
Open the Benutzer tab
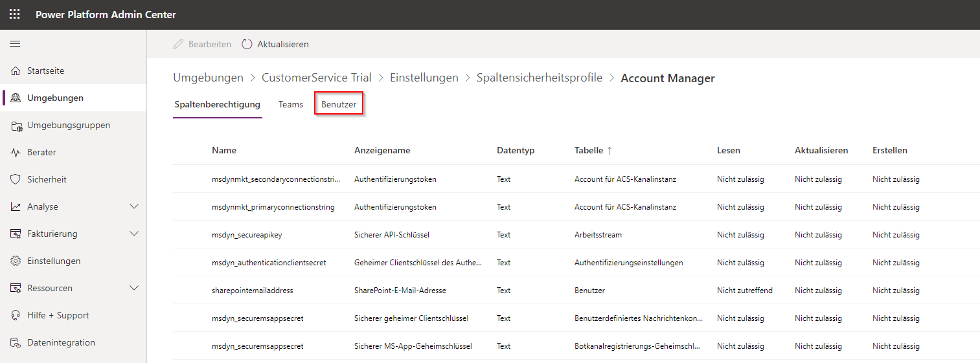339,104
